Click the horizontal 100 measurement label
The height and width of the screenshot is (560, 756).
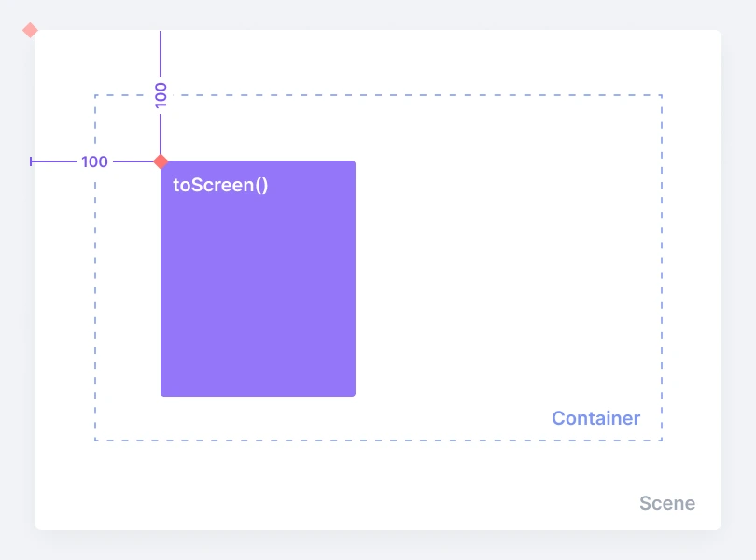coord(94,161)
